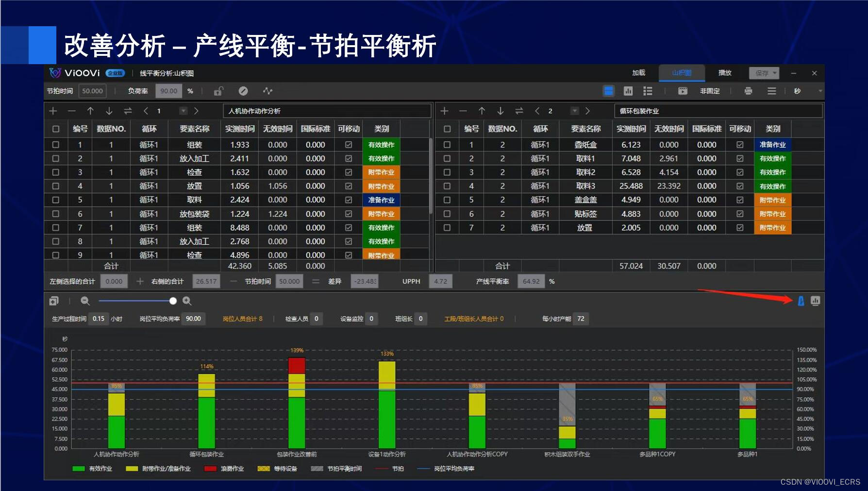The image size is (868, 491).
Task: Go to previous dataset in right panel
Action: pyautogui.click(x=537, y=111)
